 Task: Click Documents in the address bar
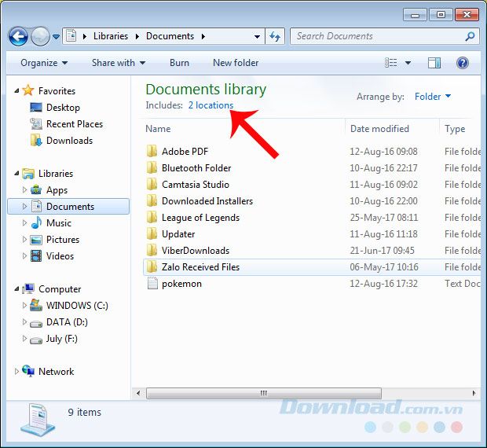coord(170,36)
